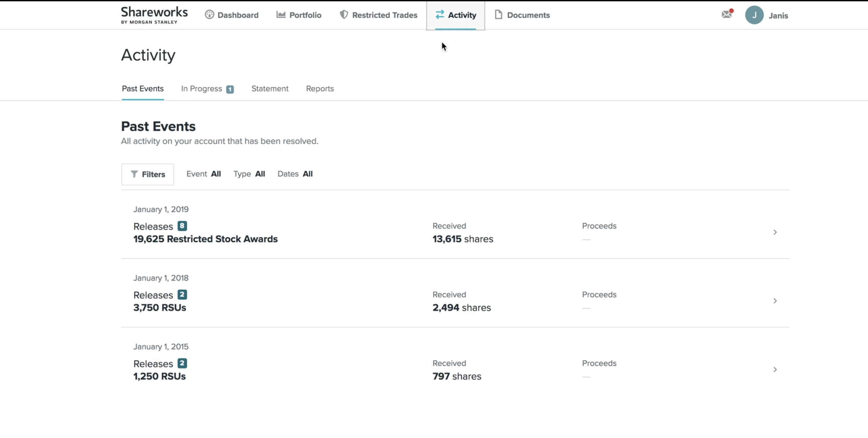Click the Activity arrows icon
The height and width of the screenshot is (438, 868).
click(440, 15)
